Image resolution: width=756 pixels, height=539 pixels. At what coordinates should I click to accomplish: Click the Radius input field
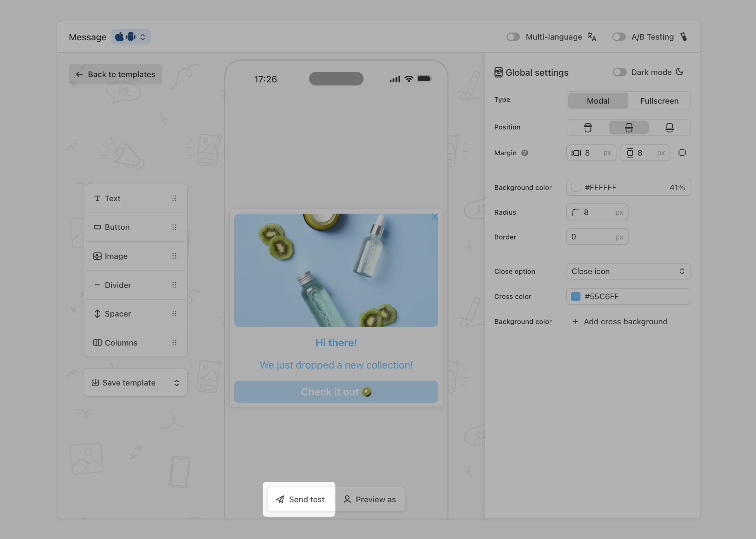(598, 212)
